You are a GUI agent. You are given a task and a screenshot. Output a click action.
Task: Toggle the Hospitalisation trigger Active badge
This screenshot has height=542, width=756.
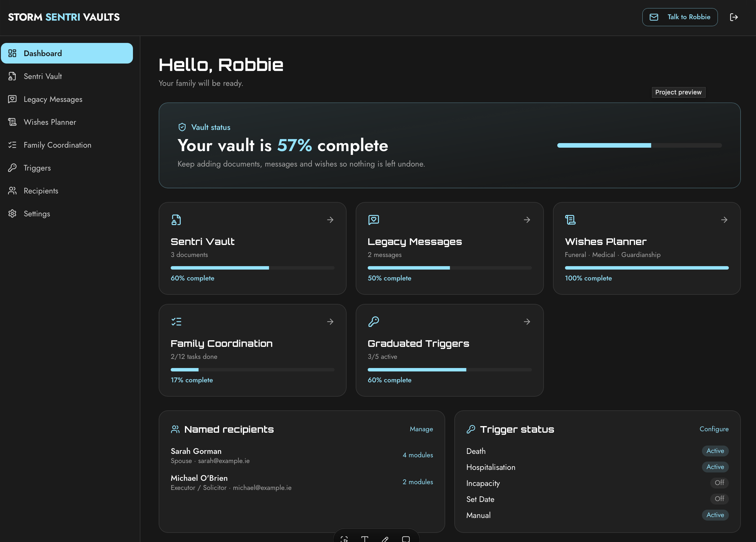715,467
